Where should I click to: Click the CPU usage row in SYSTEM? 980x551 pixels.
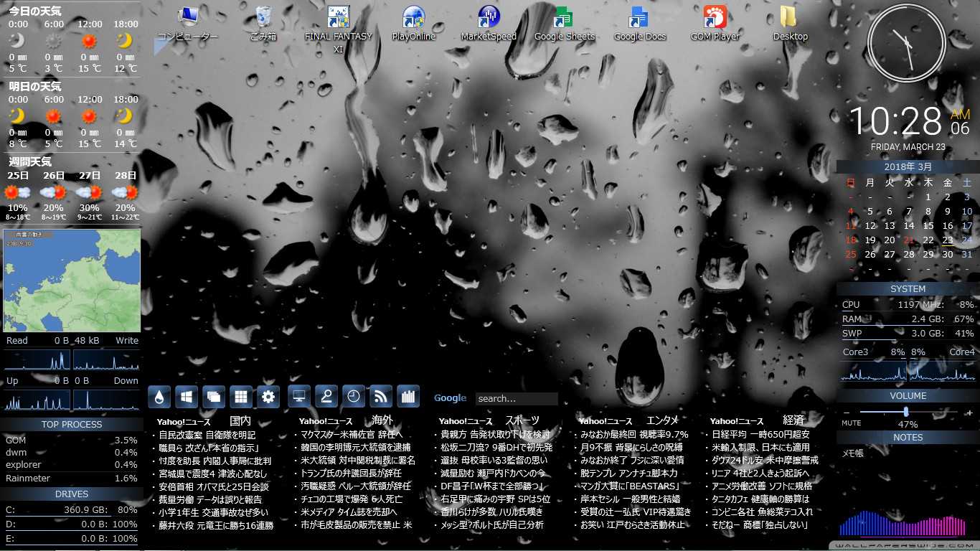pos(908,304)
